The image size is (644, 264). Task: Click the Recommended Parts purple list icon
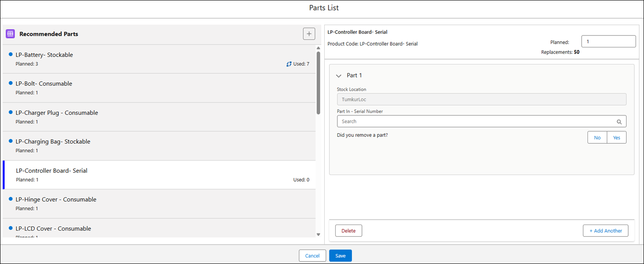pos(11,34)
